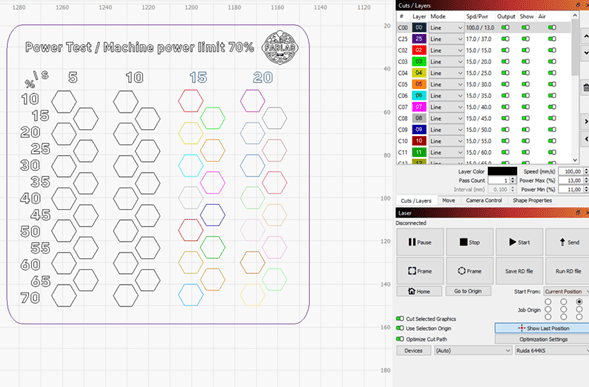Select the orange 05 layer swatch
589x387 pixels.
tap(419, 84)
